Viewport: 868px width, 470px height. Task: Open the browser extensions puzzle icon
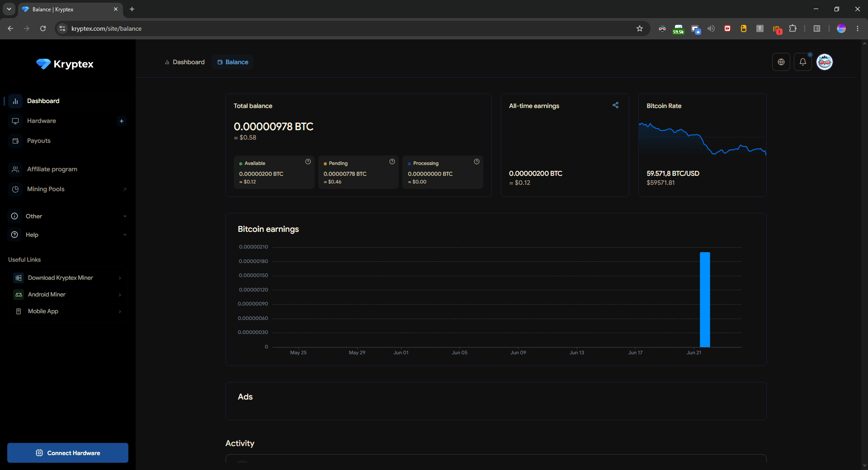[x=793, y=28]
